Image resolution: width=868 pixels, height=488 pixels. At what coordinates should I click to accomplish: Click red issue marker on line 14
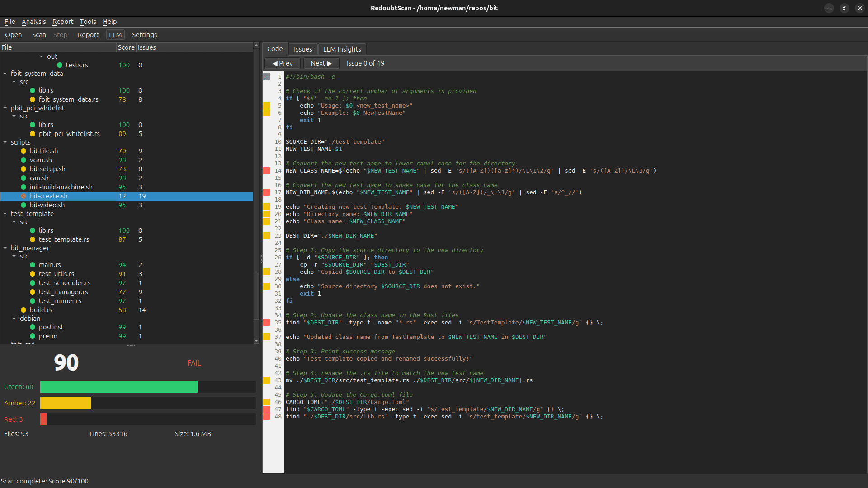(267, 171)
